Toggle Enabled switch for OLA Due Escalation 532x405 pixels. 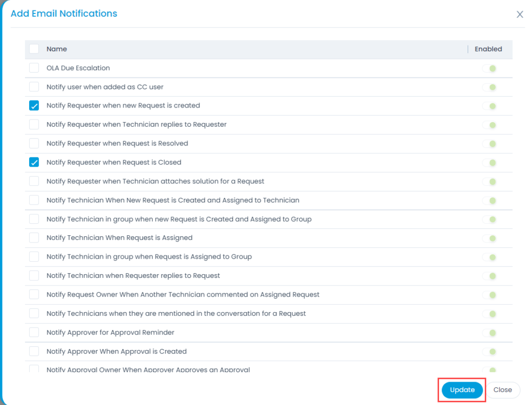click(x=489, y=69)
